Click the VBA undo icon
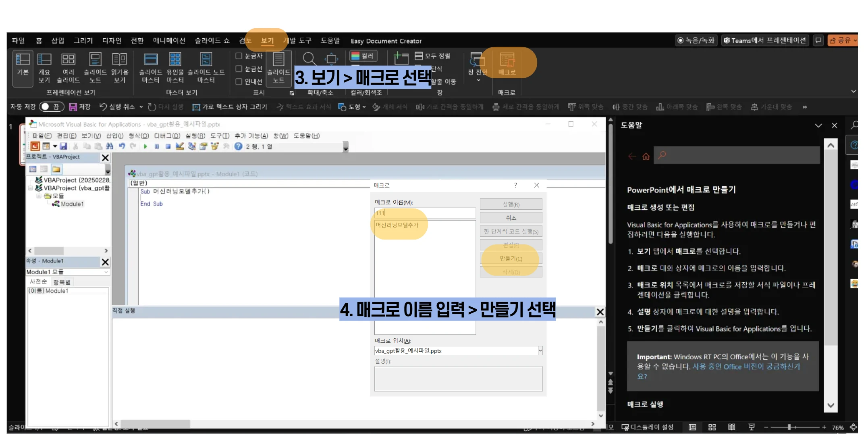Image resolution: width=868 pixels, height=446 pixels. pos(122,146)
